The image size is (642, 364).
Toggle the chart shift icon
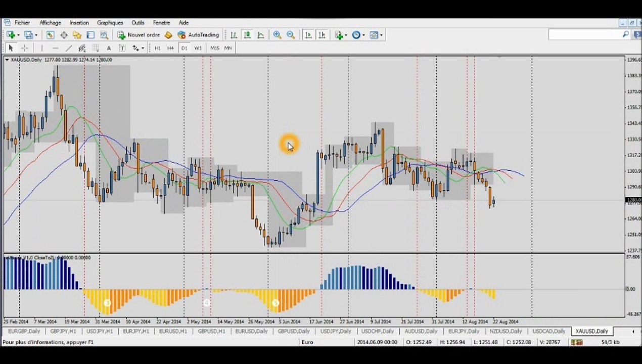point(322,35)
